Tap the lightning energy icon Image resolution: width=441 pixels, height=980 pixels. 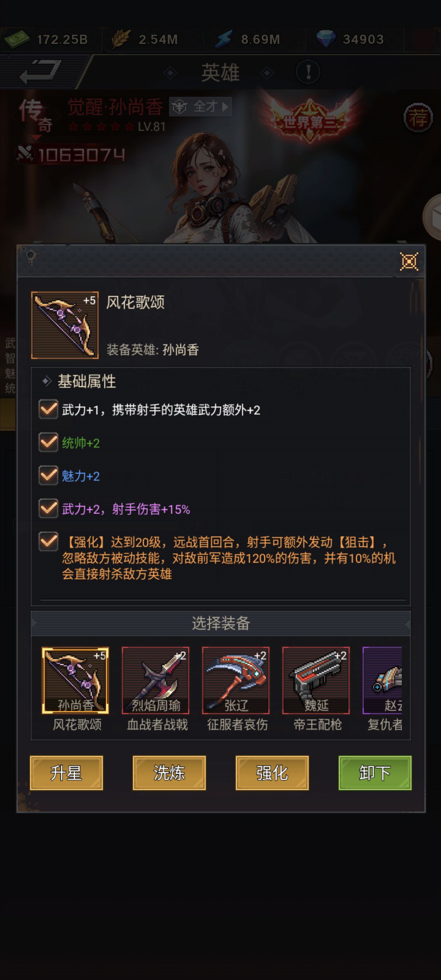(224, 40)
